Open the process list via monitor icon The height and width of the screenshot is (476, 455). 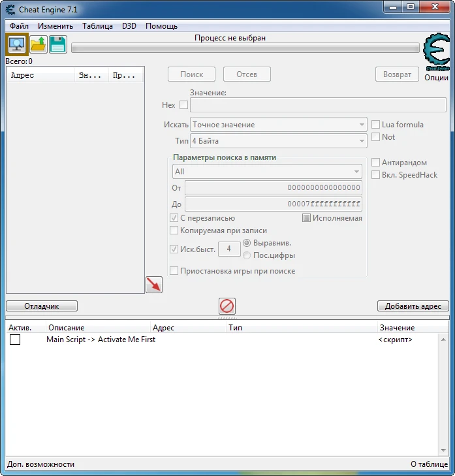coord(17,44)
